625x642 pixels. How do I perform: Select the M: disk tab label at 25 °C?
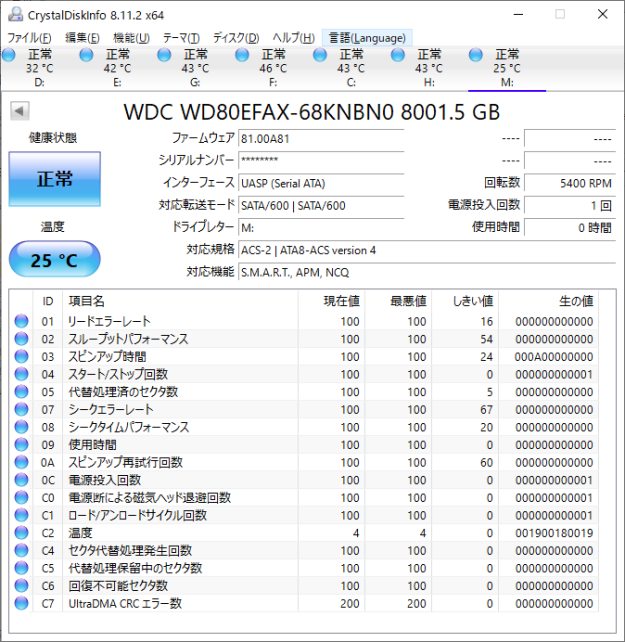(x=507, y=68)
